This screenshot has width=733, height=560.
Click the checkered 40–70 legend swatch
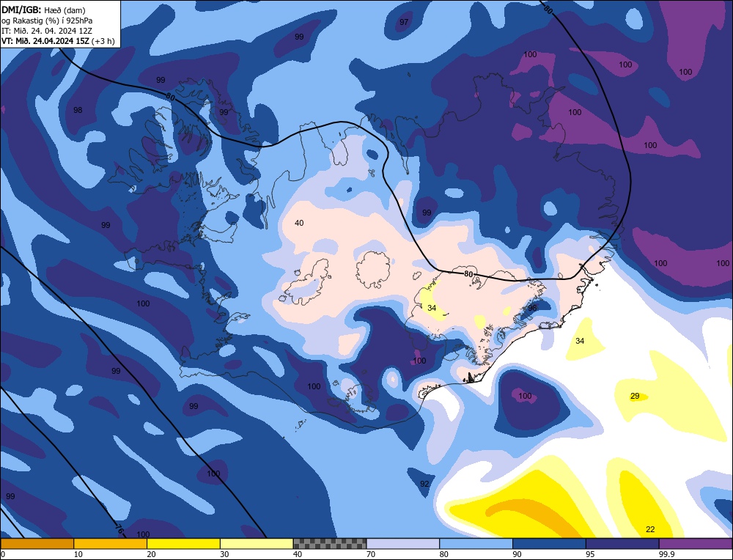330,543
